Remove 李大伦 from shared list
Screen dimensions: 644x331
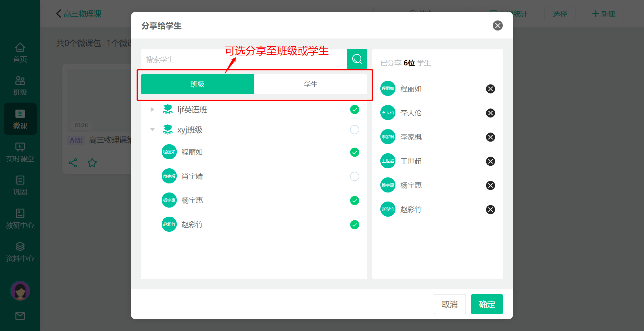(490, 113)
